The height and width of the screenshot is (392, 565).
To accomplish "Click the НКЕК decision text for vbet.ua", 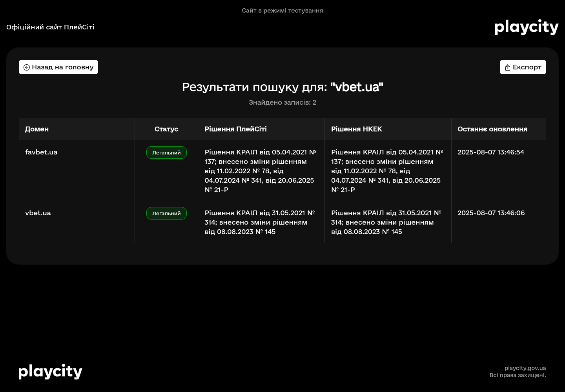I will (x=386, y=222).
